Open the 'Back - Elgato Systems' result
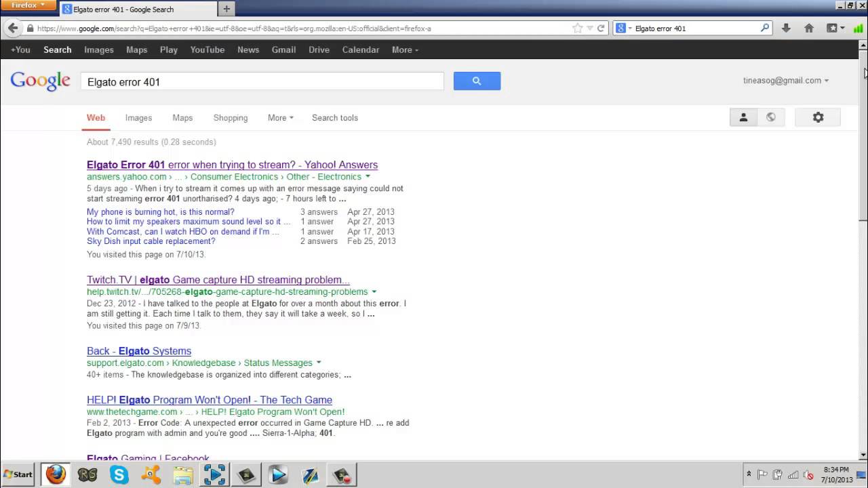Image resolution: width=868 pixels, height=488 pixels. [139, 351]
